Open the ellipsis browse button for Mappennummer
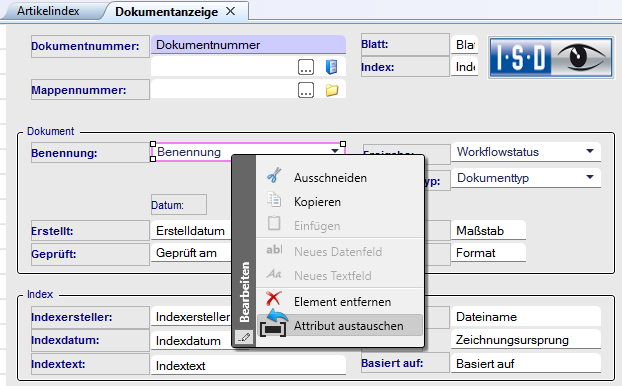This screenshot has width=622, height=386. point(306,90)
